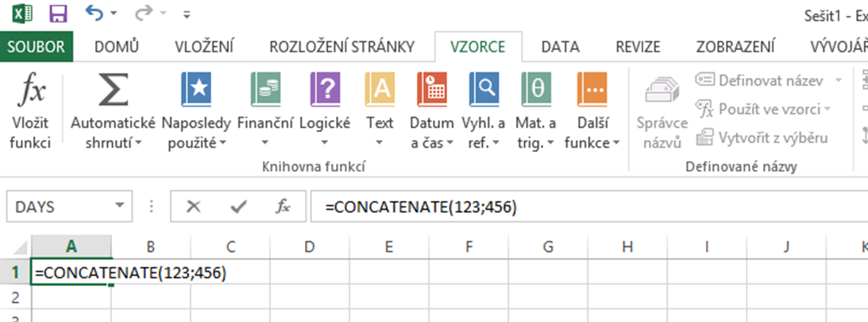The image size is (868, 322).
Task: Select row 2 header
Action: [16, 297]
